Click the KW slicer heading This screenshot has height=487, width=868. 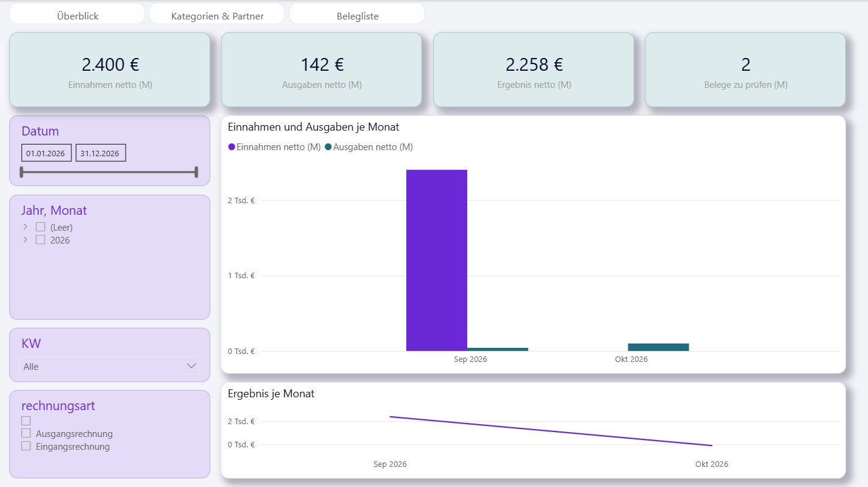click(x=31, y=344)
